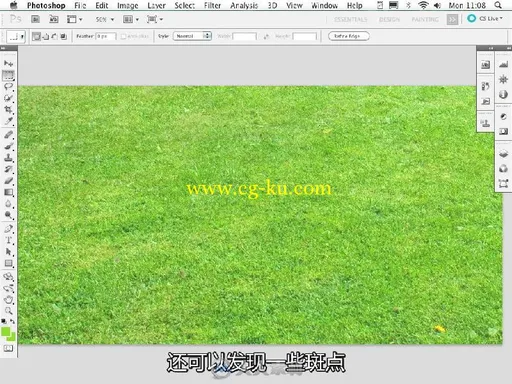This screenshot has width=512, height=384.
Task: Open Spotlight search in menu bar
Action: [x=498, y=5]
